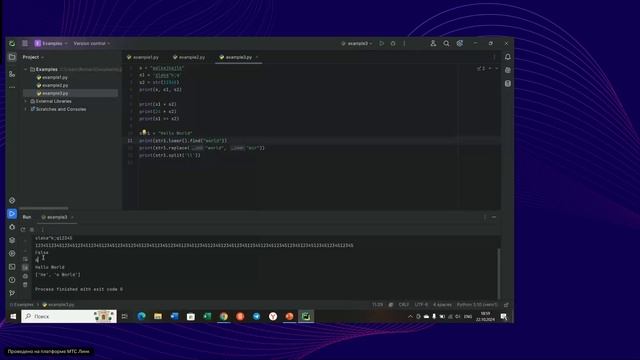This screenshot has width=640, height=360.
Task: Toggle the Run tool window icon
Action: (x=12, y=213)
